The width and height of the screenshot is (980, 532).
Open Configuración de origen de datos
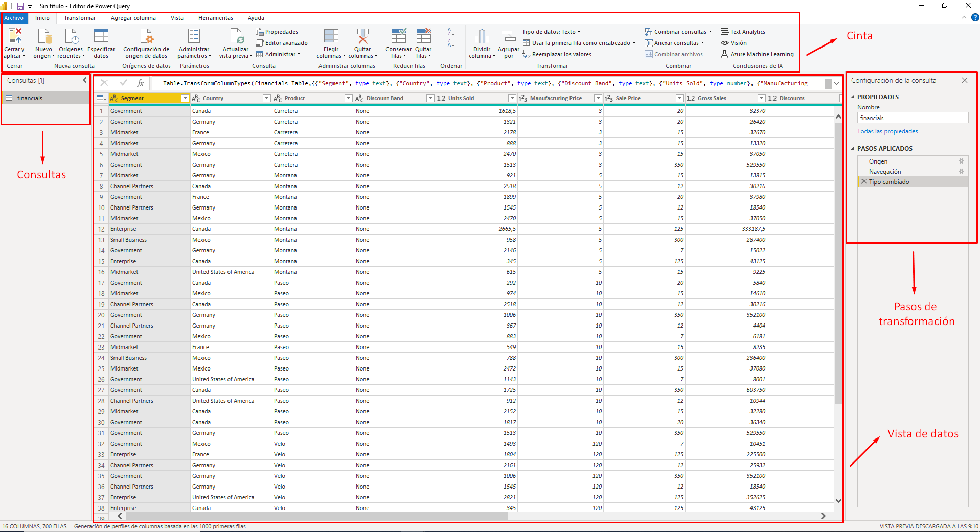pyautogui.click(x=146, y=37)
